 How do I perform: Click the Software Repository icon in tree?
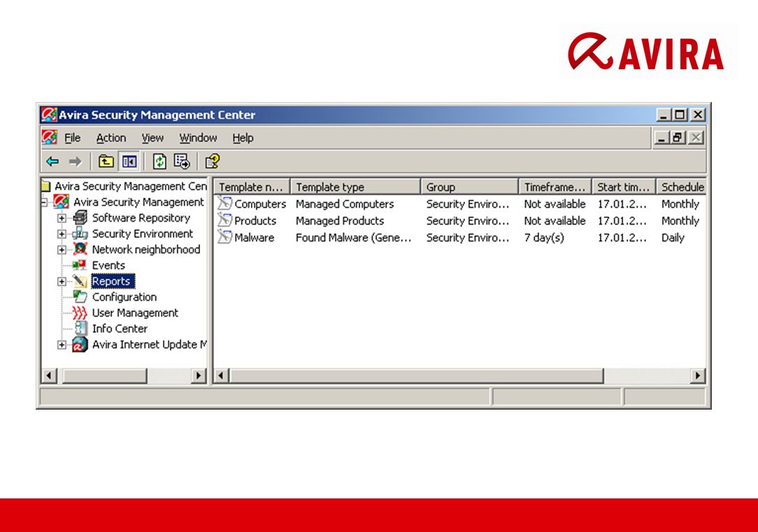coord(80,217)
